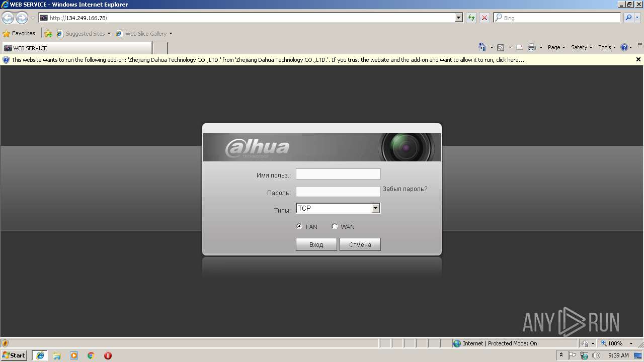
Task: Click the Action Center flag tray icon
Action: coord(572,355)
